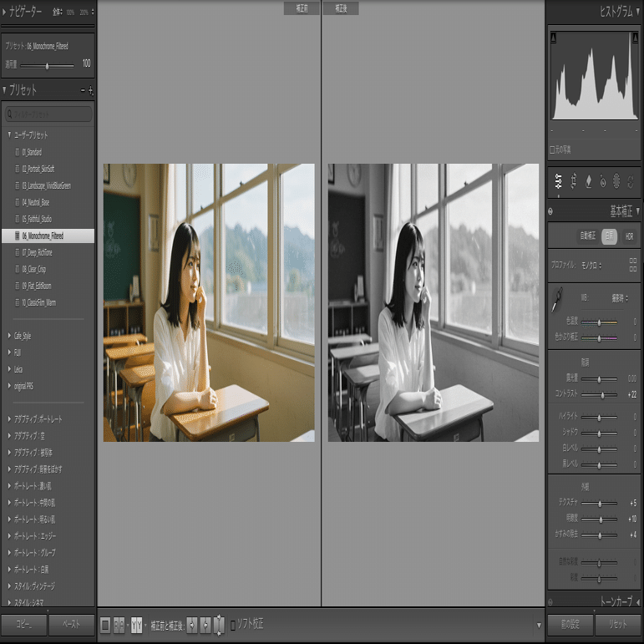Select the Edit sliders tool icon

tap(558, 181)
